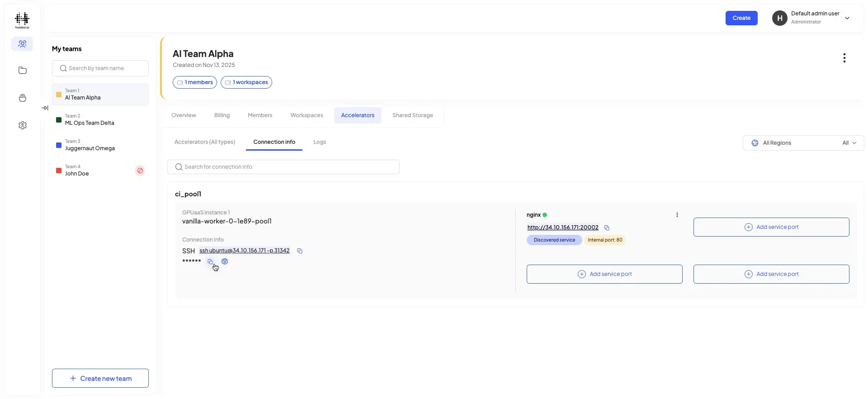Select the Connection info sub-tab
Screen dimensions: 868x399
(x=274, y=142)
